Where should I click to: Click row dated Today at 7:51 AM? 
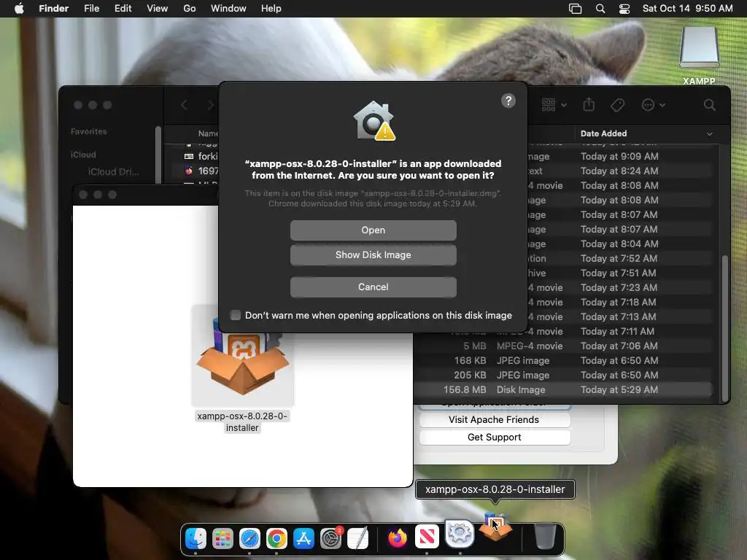[x=619, y=273]
